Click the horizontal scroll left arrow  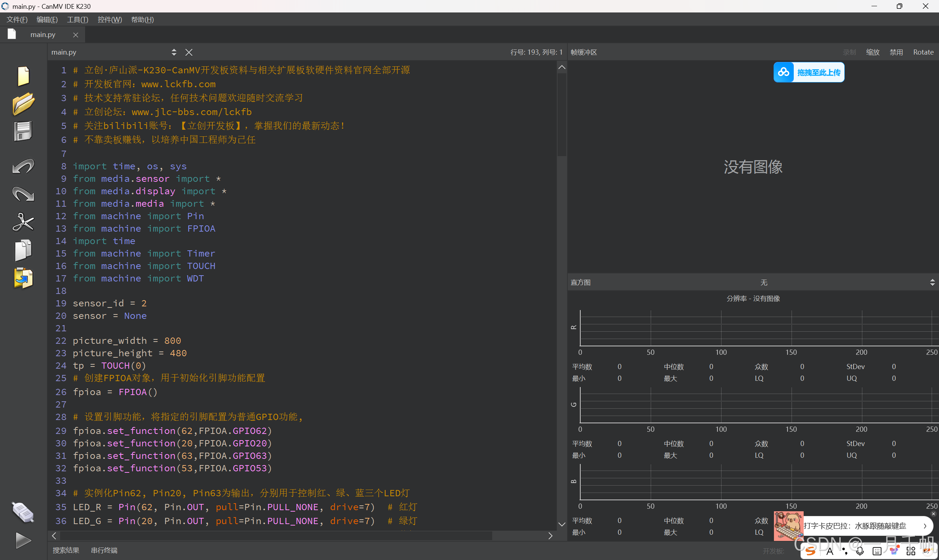tap(54, 535)
